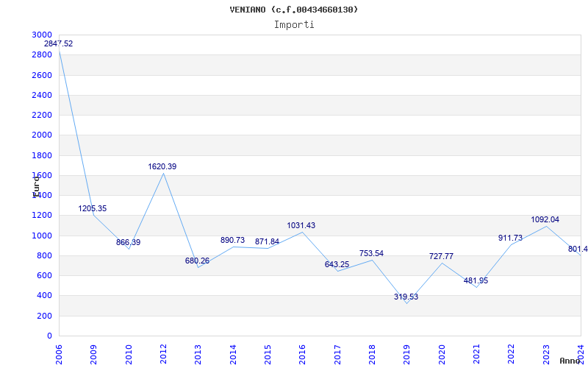Click the 600 y-axis tick

(44, 275)
